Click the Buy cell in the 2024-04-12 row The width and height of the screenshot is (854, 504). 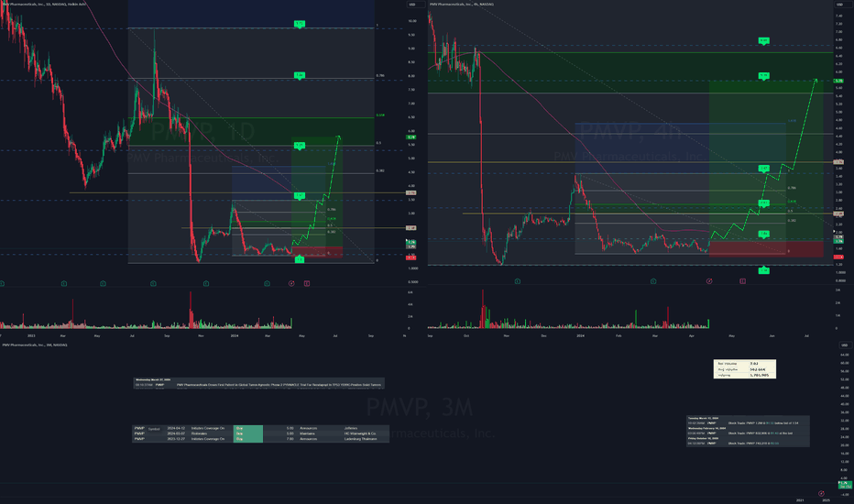click(247, 428)
